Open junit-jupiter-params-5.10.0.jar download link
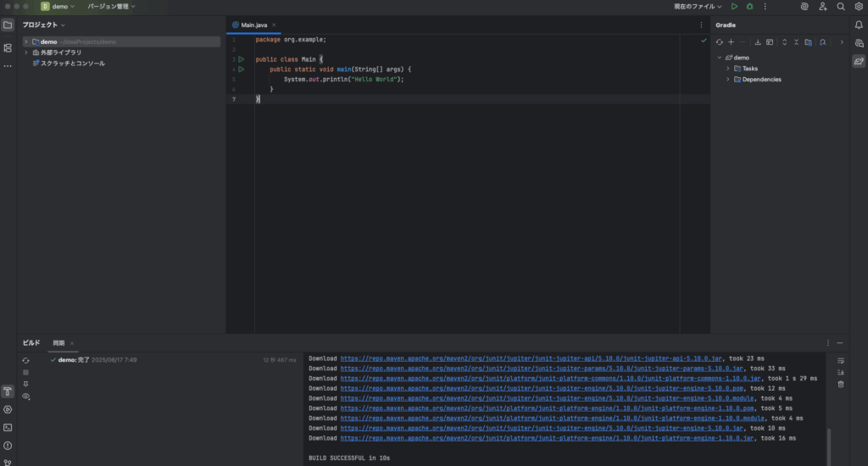Image resolution: width=868 pixels, height=466 pixels. (x=542, y=369)
